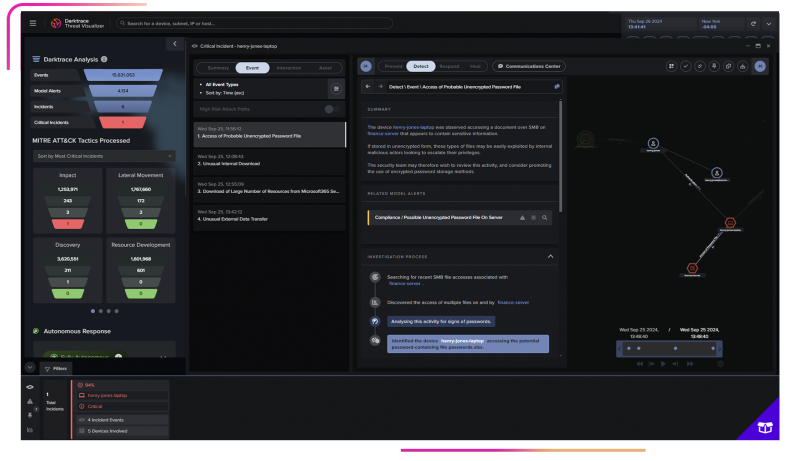
Task: Click the magnifier icon on the Compliance alert
Action: pos(545,216)
